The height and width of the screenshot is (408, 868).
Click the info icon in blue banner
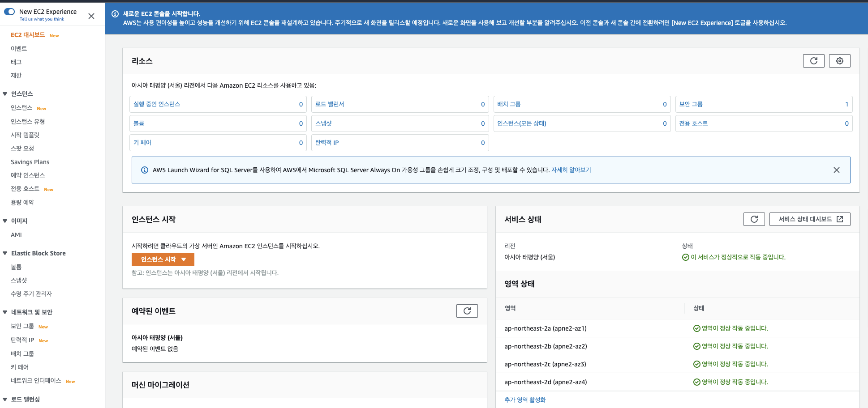(x=115, y=14)
